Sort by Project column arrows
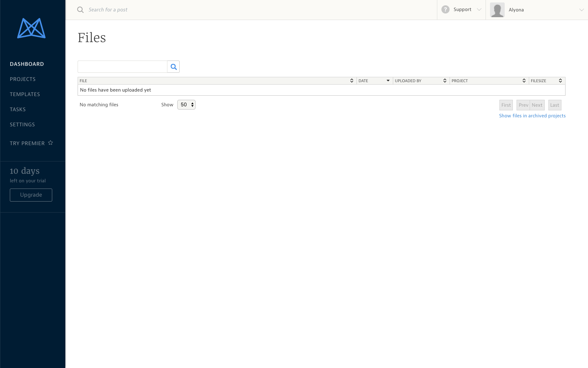588x368 pixels. tap(524, 81)
